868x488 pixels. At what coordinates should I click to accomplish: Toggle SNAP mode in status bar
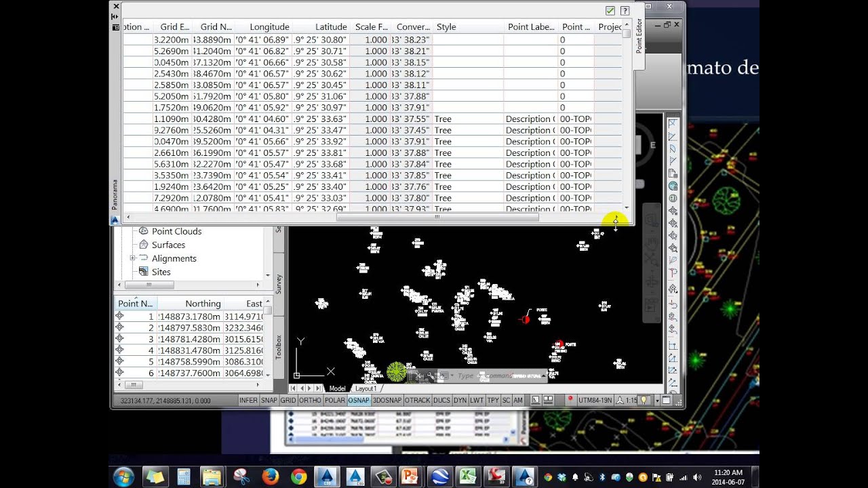point(269,401)
